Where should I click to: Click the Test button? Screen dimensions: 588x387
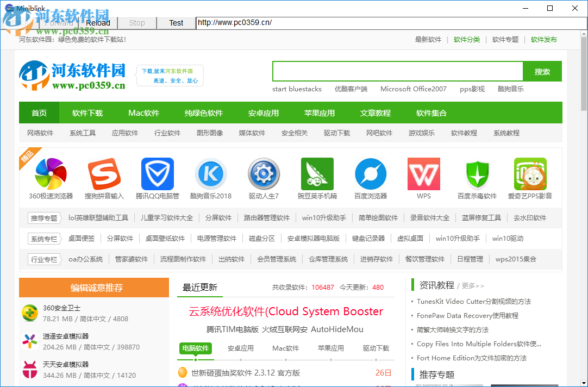click(x=176, y=23)
